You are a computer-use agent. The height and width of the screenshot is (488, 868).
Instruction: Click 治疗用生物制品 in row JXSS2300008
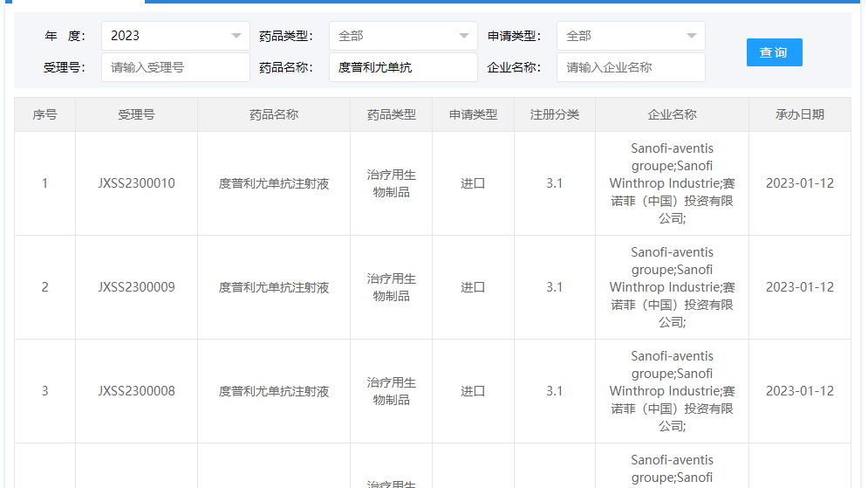391,391
